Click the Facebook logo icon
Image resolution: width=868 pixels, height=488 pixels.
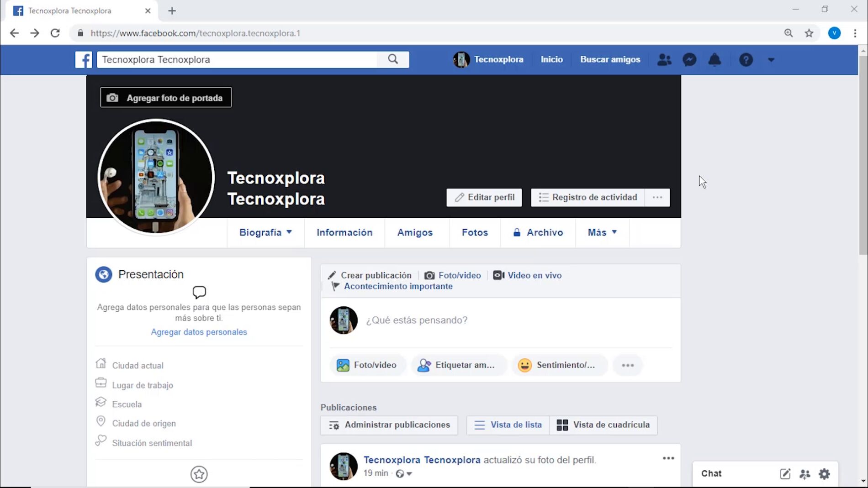tap(84, 59)
